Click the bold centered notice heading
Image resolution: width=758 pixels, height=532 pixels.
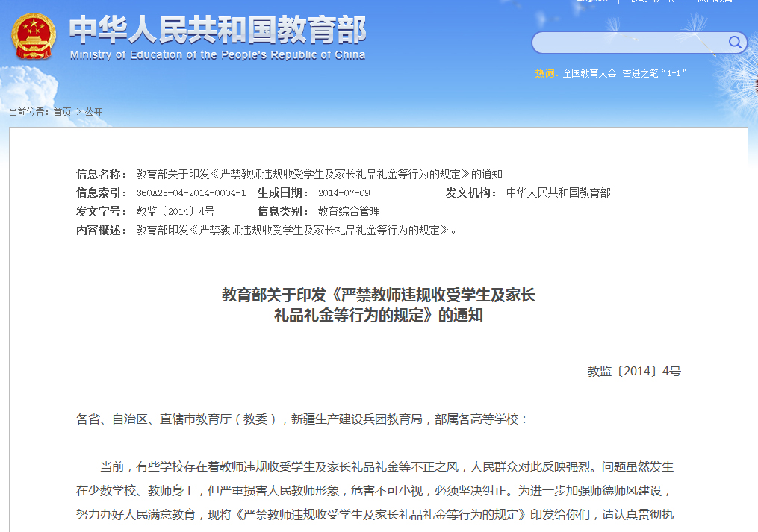[x=379, y=305]
